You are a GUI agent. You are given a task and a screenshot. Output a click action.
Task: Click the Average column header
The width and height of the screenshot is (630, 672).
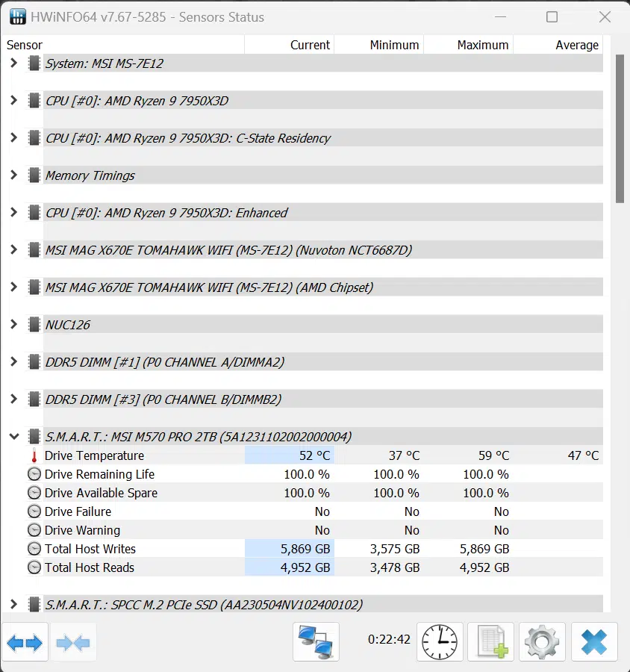click(558, 45)
